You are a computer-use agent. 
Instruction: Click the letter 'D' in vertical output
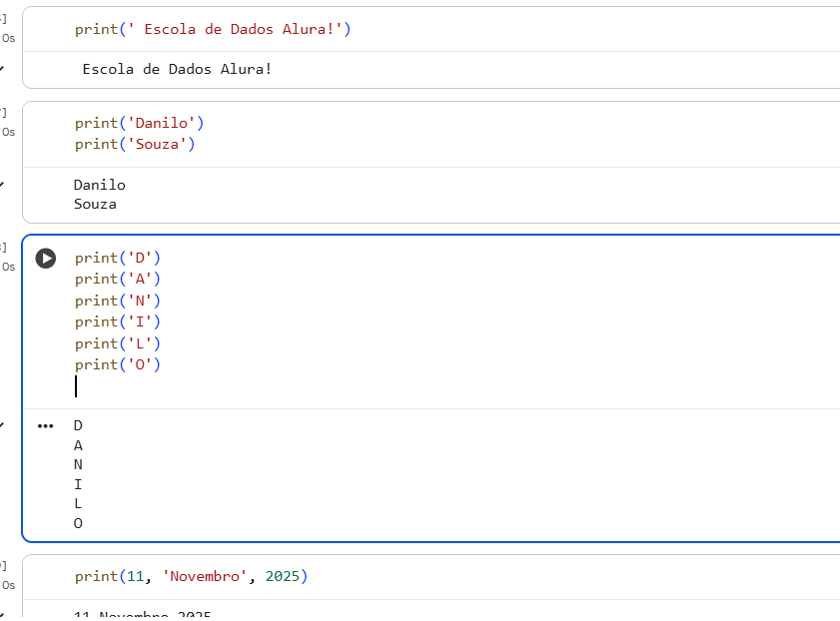79,425
